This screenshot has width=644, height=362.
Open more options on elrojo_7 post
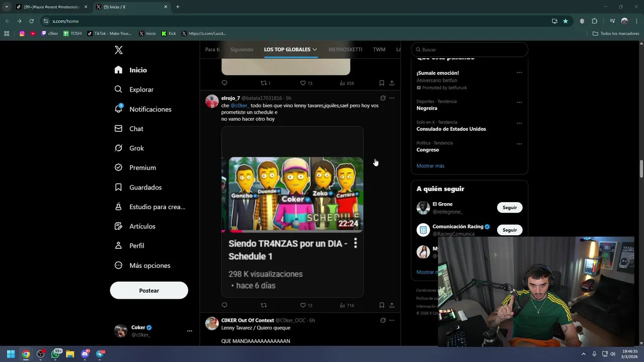pos(392,98)
